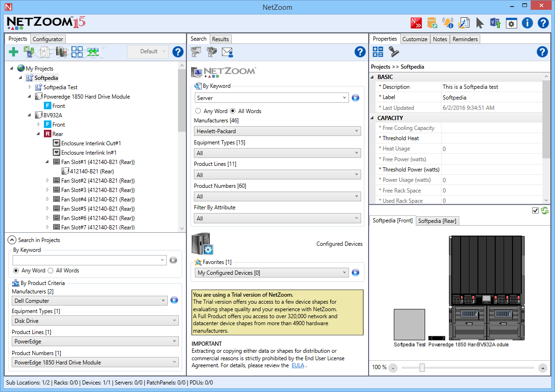Click the Excel to Visio export icon
Viewport: 555px width, 392px height.
click(x=29, y=52)
